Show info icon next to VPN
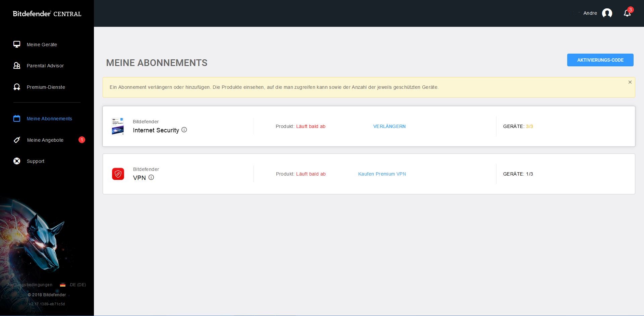This screenshot has height=316, width=644. (x=151, y=178)
